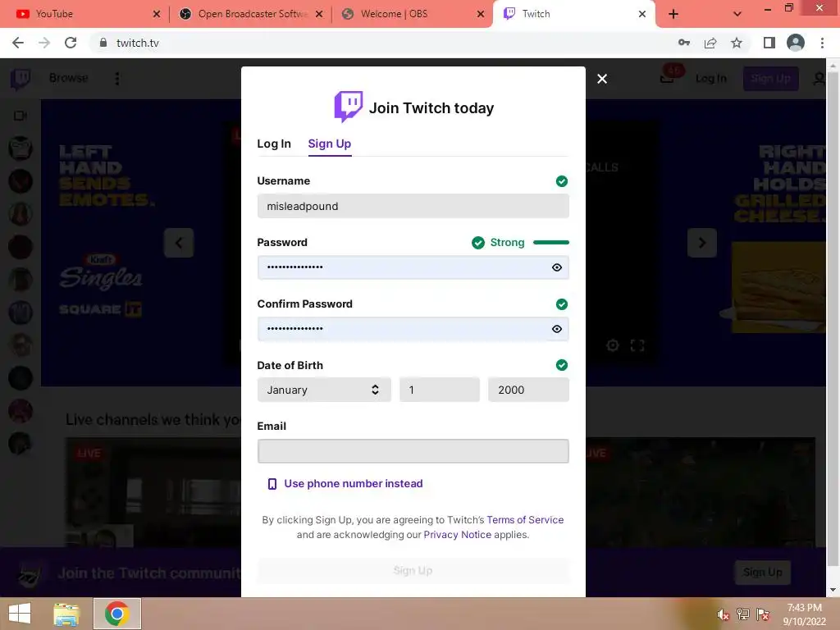Open the three-dot more menu beside Browse
The height and width of the screenshot is (630, 840).
click(116, 79)
